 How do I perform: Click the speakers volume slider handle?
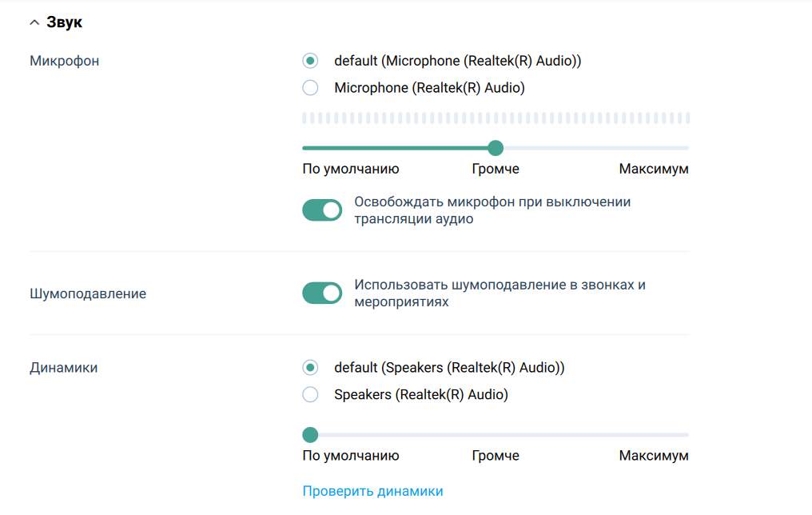(310, 434)
